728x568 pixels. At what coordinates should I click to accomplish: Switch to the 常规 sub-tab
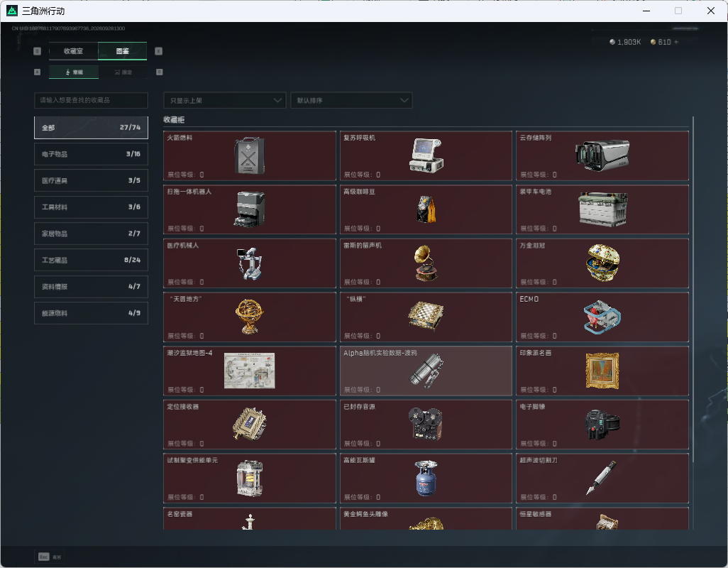coord(74,72)
